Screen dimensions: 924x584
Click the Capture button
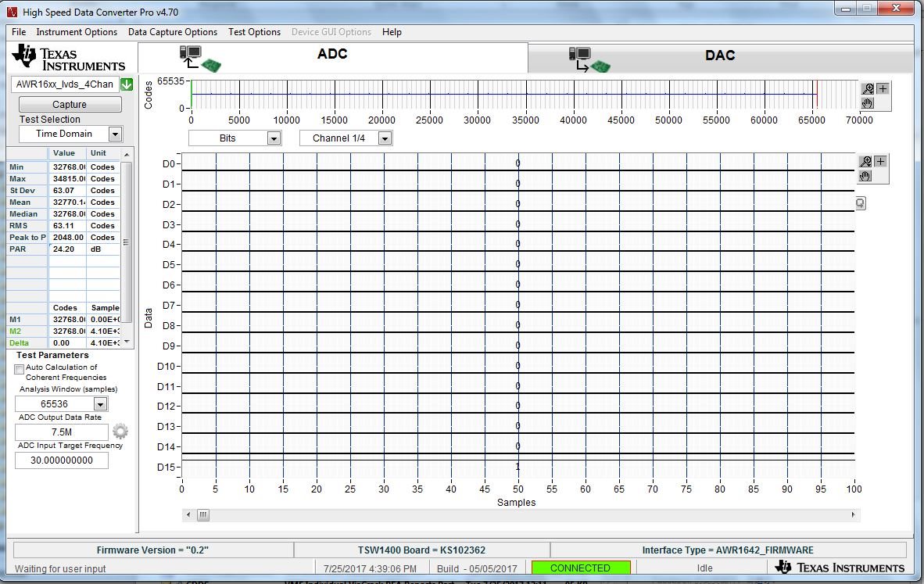pyautogui.click(x=70, y=104)
